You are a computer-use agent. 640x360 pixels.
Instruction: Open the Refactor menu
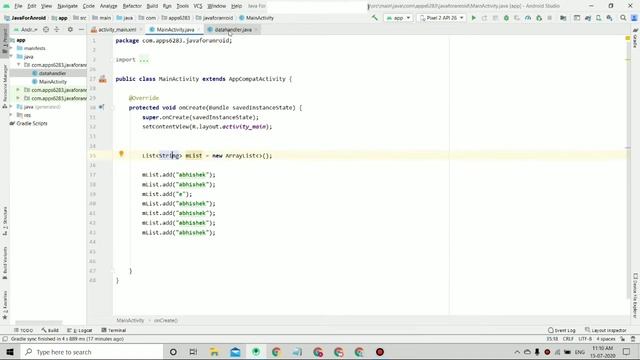(x=132, y=6)
